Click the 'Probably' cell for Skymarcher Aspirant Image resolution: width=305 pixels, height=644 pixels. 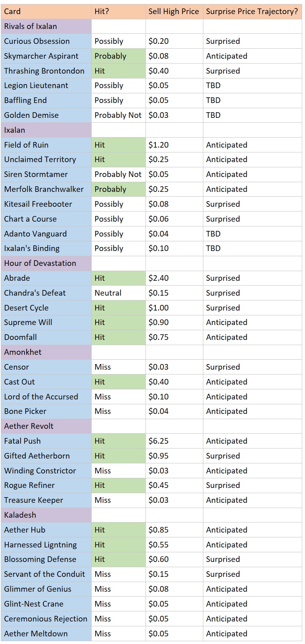(x=118, y=56)
